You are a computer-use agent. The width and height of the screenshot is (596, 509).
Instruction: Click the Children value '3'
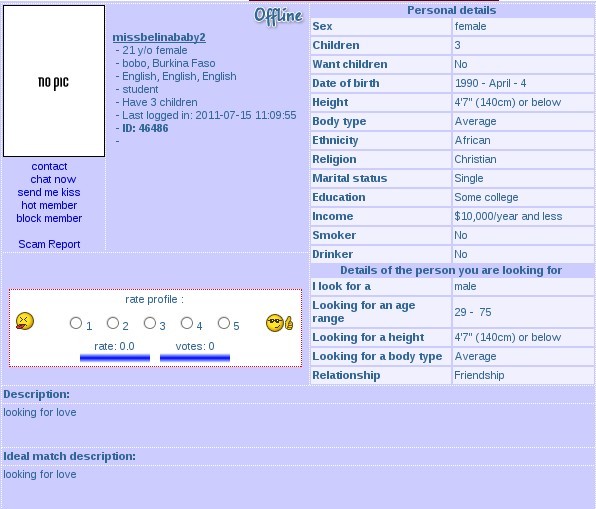coord(457,45)
